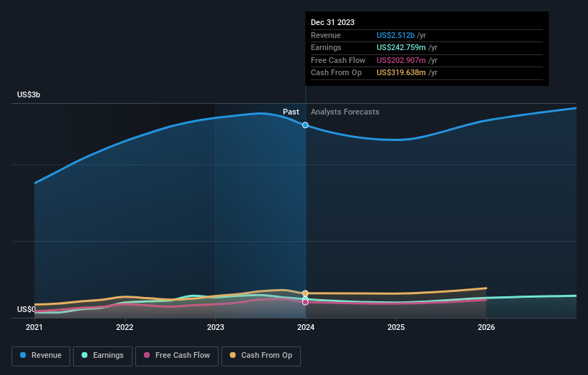The width and height of the screenshot is (588, 375).
Task: Click the 2024 x-axis label
Action: [306, 327]
